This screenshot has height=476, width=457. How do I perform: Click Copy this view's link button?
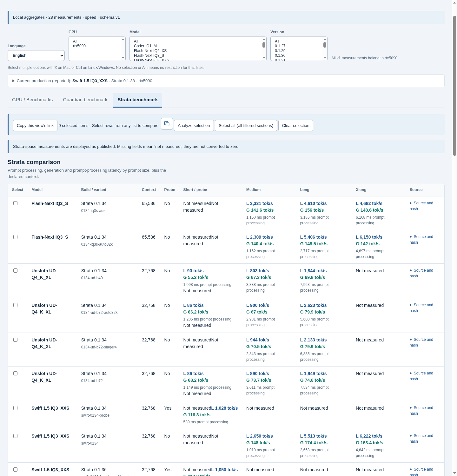coord(35,126)
